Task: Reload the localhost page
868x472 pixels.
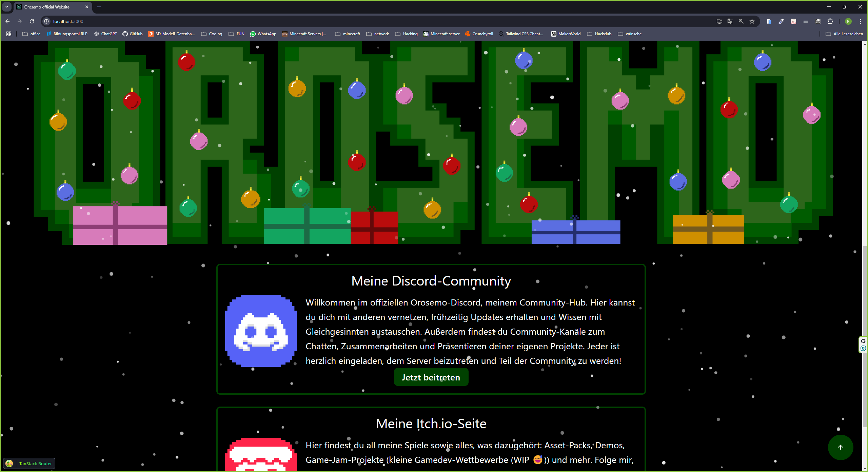Action: (x=32, y=21)
